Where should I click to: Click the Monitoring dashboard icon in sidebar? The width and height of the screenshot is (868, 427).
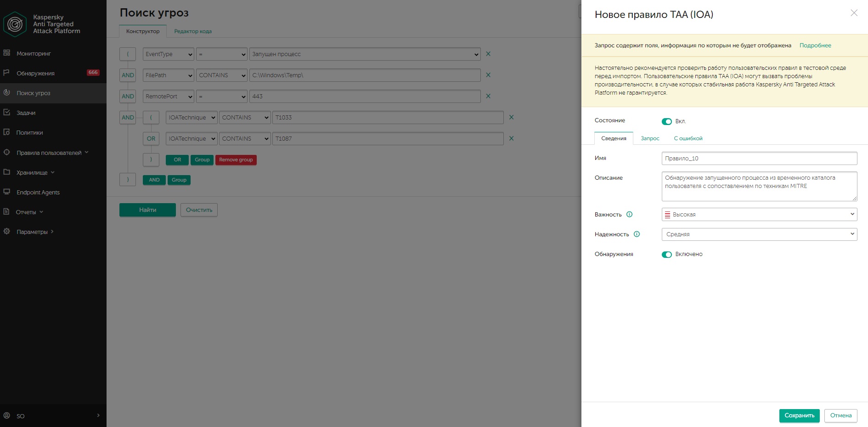point(7,53)
